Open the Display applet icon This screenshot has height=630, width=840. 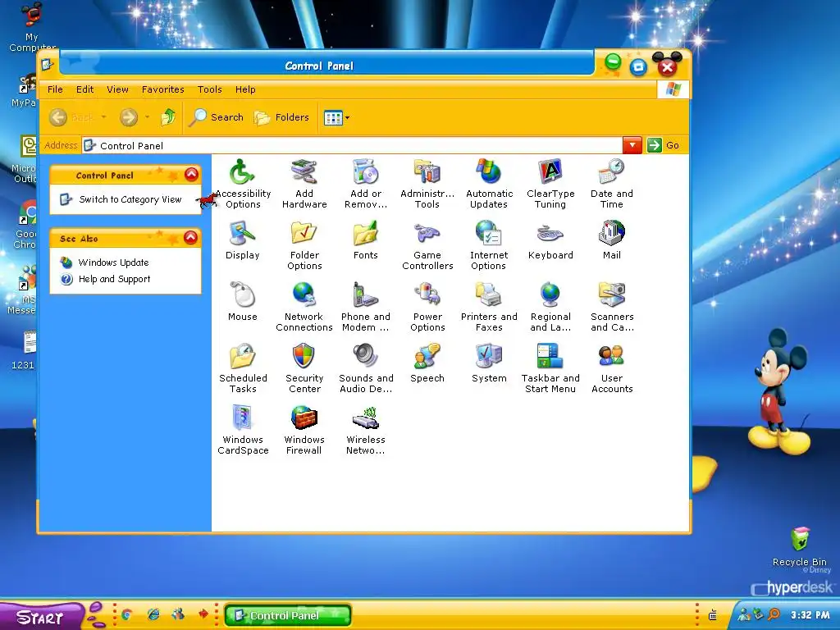pyautogui.click(x=242, y=240)
